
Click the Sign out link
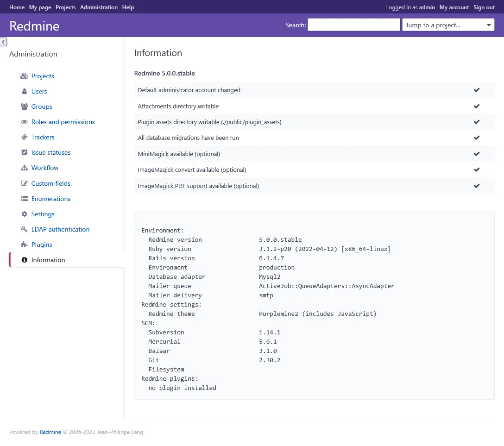(x=484, y=7)
